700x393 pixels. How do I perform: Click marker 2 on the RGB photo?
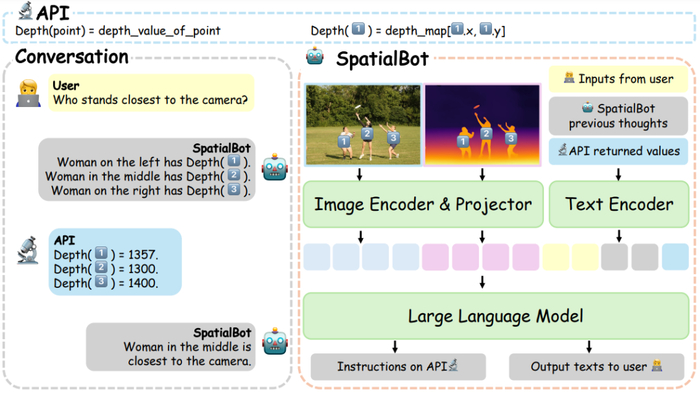[367, 133]
